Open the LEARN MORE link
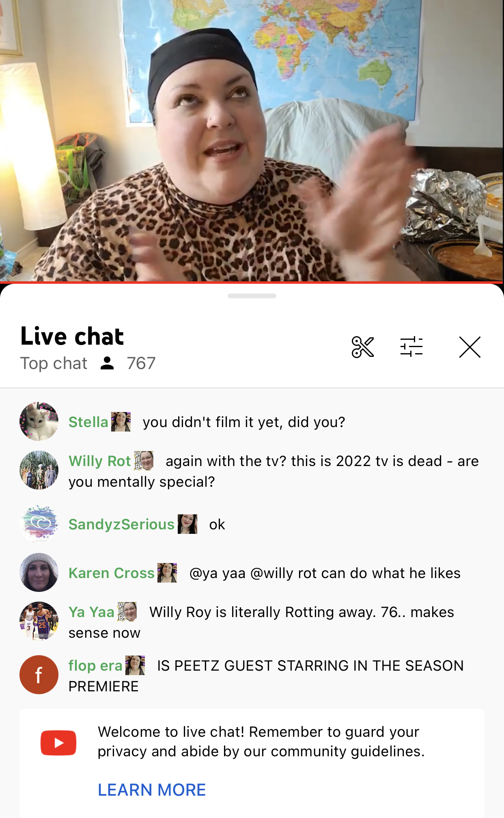Screen dimensions: 504x818 point(152,790)
